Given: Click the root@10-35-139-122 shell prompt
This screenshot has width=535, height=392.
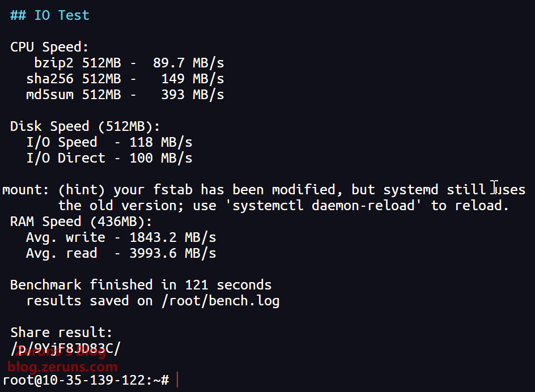Looking at the screenshot, I should [x=85, y=380].
